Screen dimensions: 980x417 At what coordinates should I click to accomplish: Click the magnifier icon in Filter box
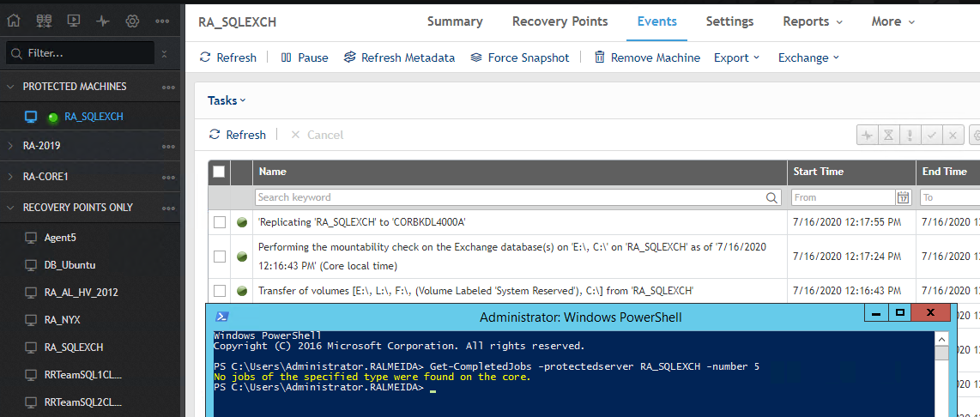coord(17,54)
